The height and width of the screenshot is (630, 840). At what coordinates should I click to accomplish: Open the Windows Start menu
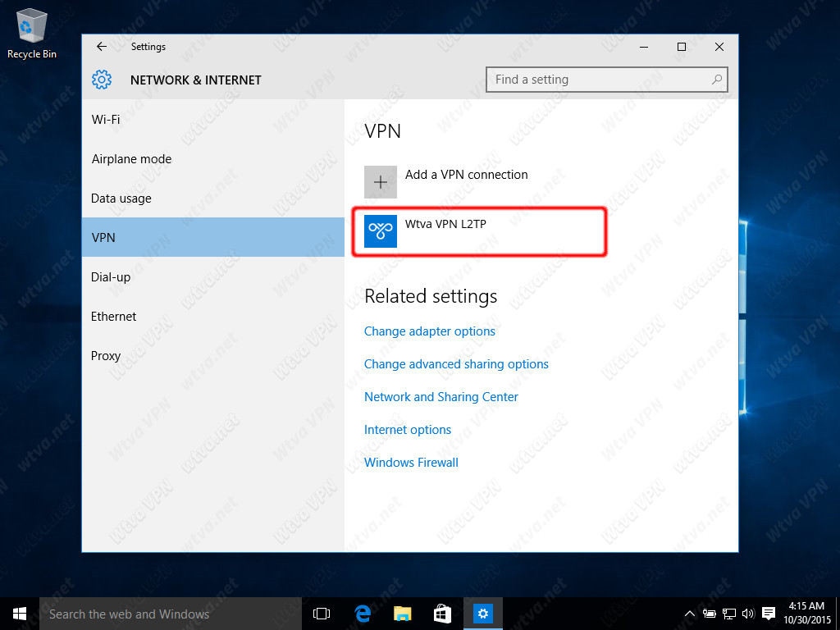(20, 614)
